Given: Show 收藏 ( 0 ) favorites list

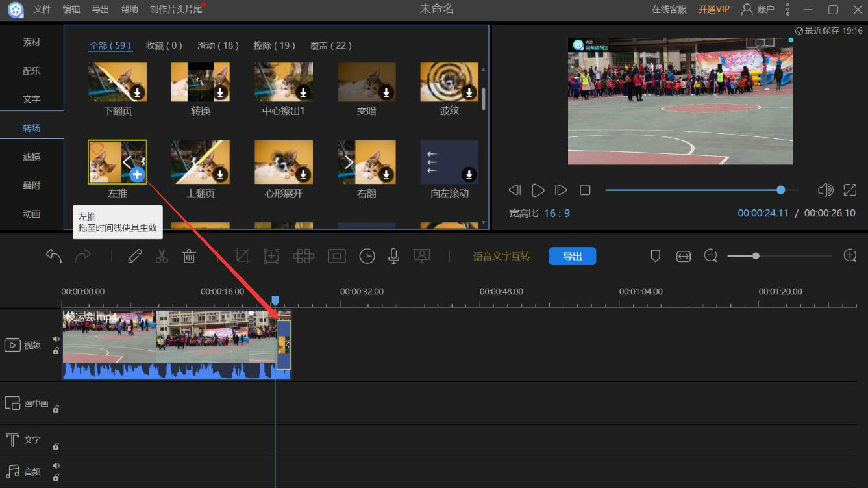Looking at the screenshot, I should tap(164, 45).
